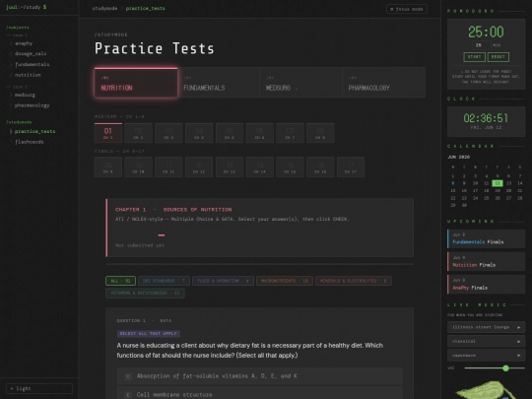Image resolution: width=532 pixels, height=399 pixels.
Task: Select finals chapter 12 tile
Action: pos(199,166)
